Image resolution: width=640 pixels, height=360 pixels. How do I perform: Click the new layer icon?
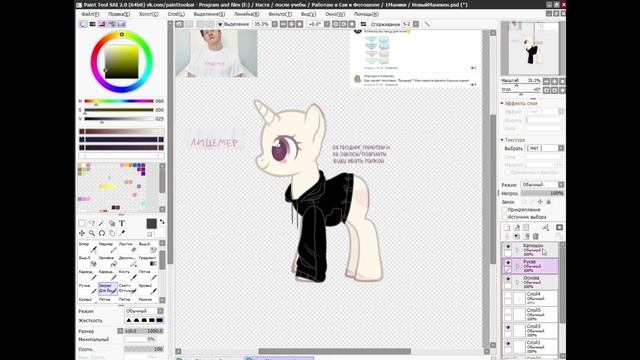pyautogui.click(x=507, y=227)
